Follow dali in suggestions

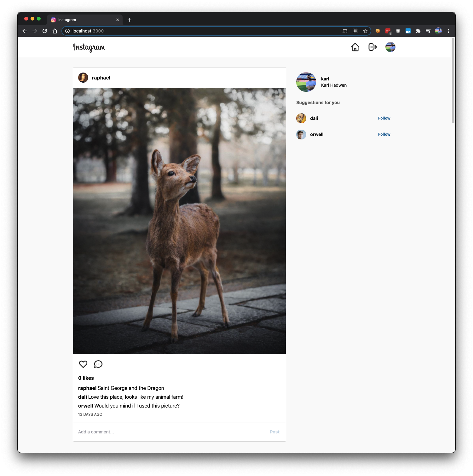pyautogui.click(x=384, y=118)
